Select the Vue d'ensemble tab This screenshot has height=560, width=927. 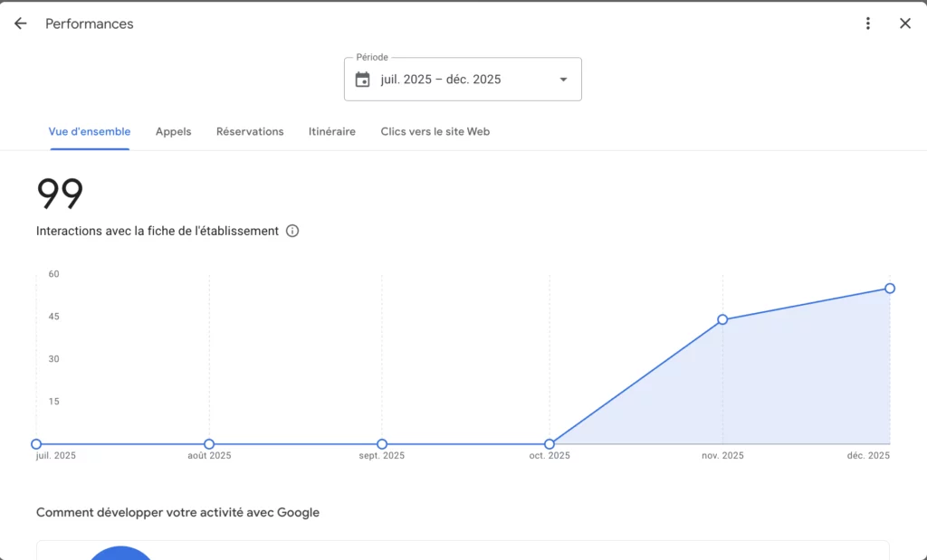point(90,131)
